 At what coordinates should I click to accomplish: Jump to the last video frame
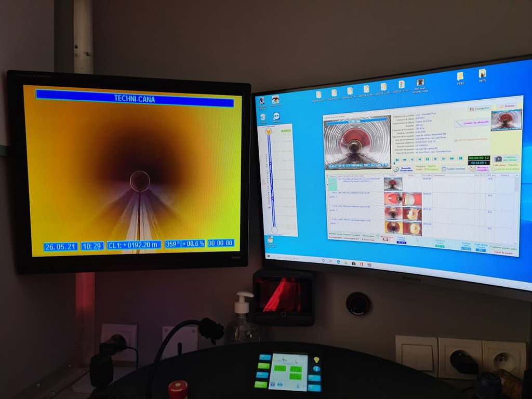(x=460, y=158)
